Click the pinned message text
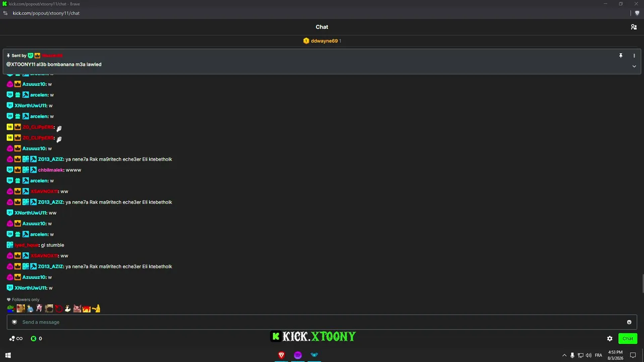The image size is (644, 362). click(x=54, y=64)
